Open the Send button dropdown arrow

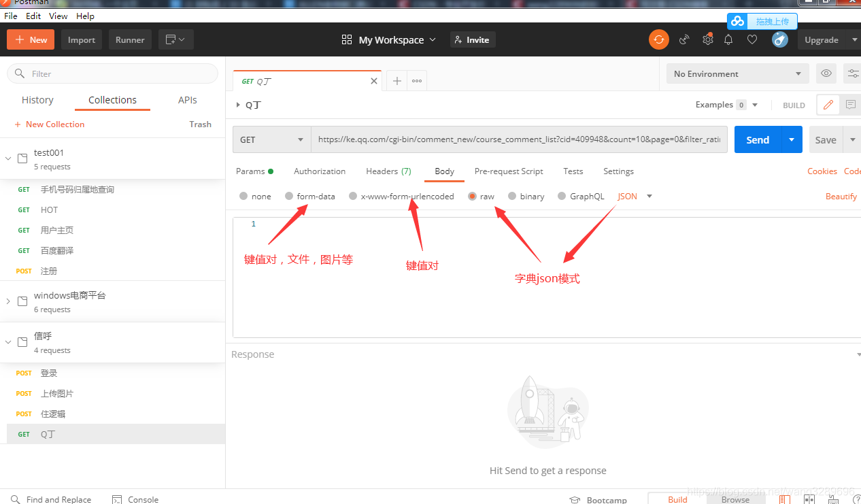792,139
